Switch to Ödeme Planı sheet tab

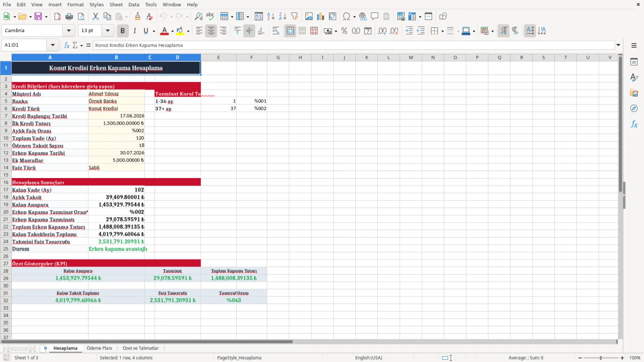[99, 348]
